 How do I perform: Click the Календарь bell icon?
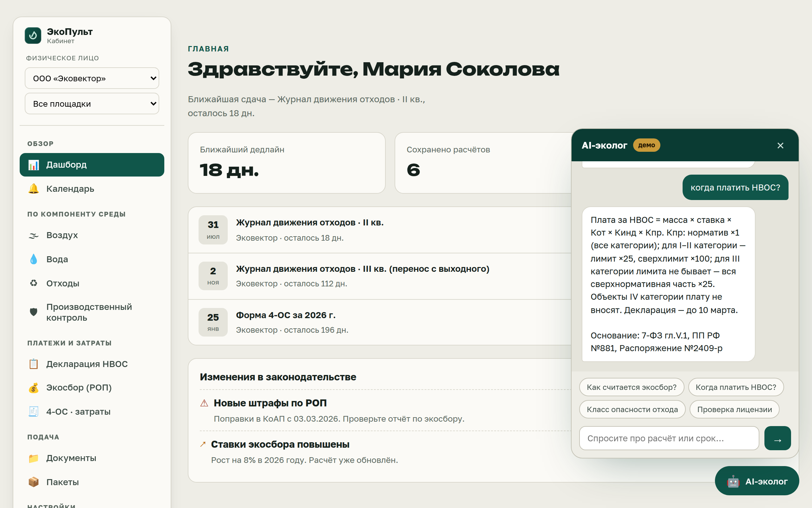[34, 189]
